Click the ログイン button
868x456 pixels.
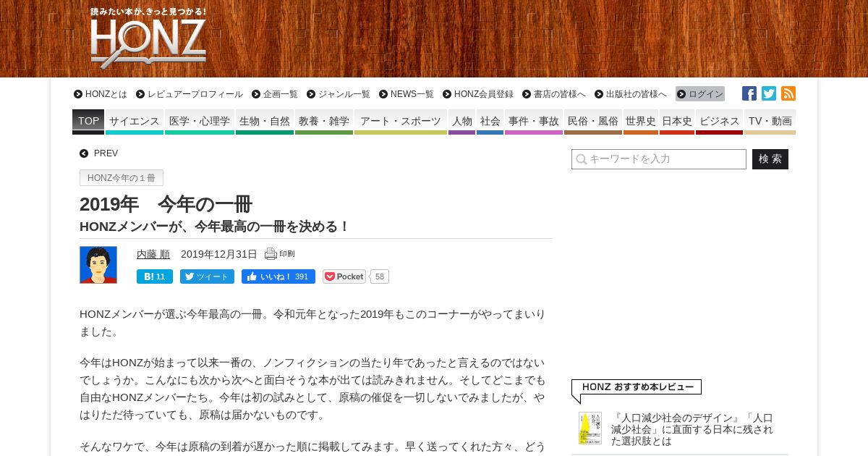700,94
